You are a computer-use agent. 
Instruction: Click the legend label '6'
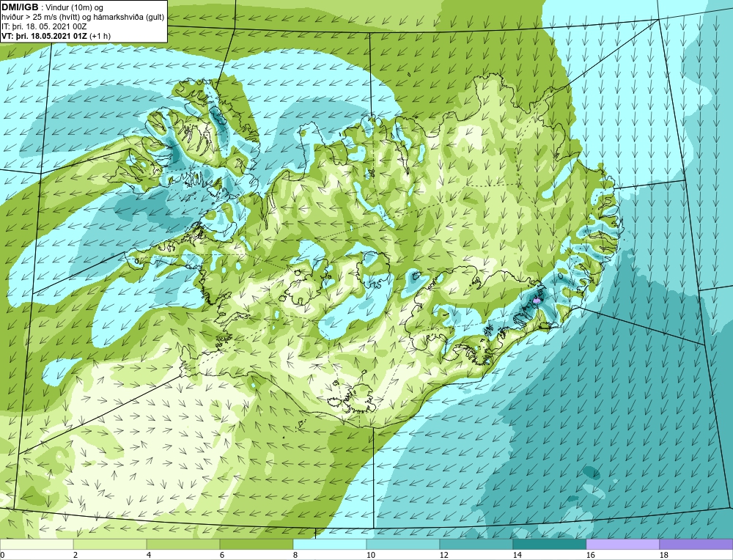point(223,555)
